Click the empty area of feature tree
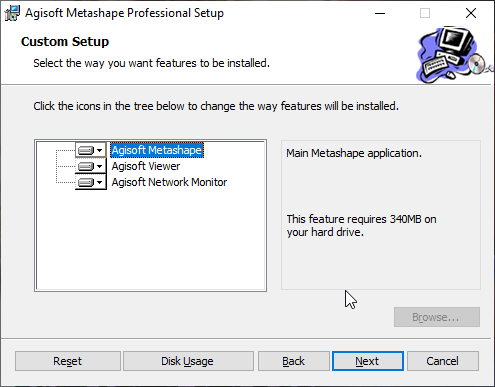 pos(150,240)
